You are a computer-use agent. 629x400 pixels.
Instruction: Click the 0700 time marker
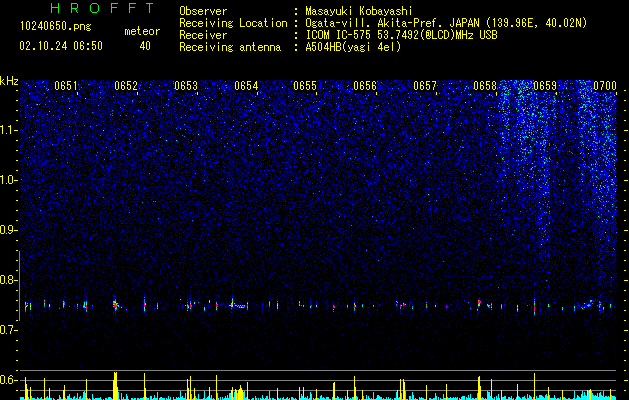click(x=605, y=86)
